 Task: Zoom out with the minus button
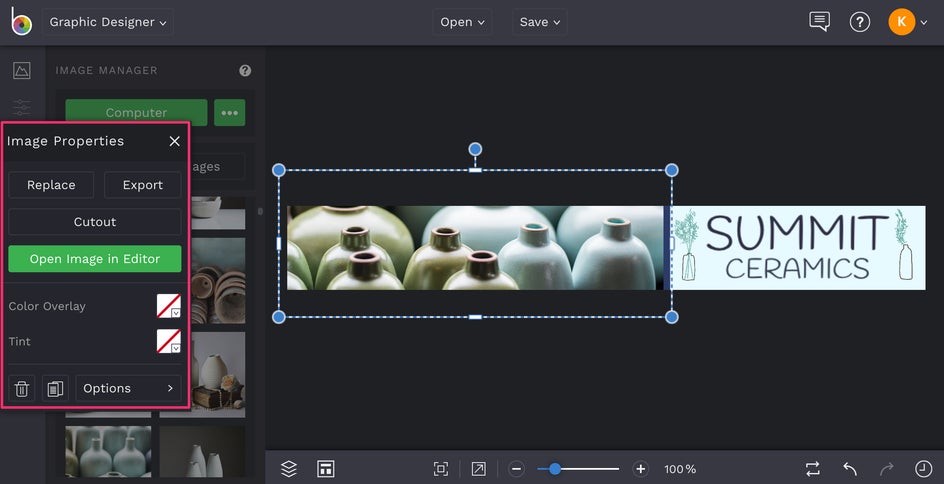(516, 469)
